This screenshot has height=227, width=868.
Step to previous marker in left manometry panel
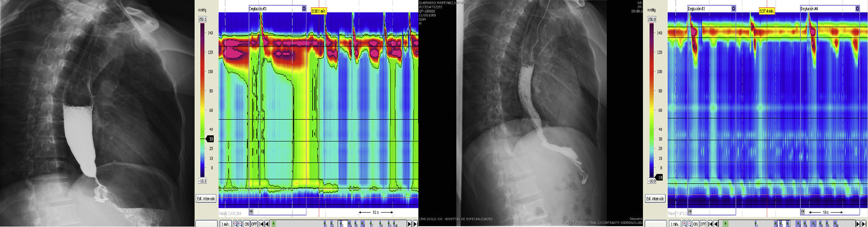click(x=267, y=224)
